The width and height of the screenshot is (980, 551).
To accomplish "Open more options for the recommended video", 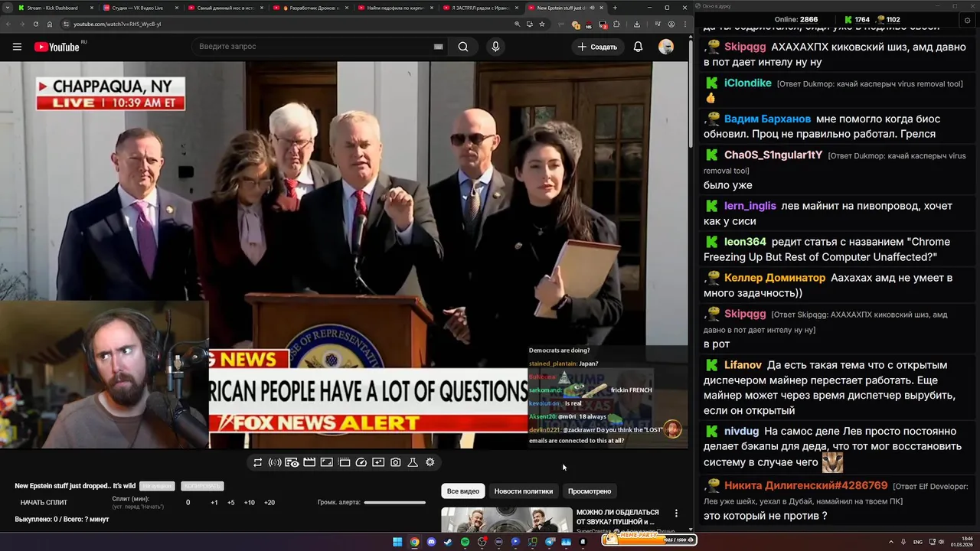I will coord(676,514).
